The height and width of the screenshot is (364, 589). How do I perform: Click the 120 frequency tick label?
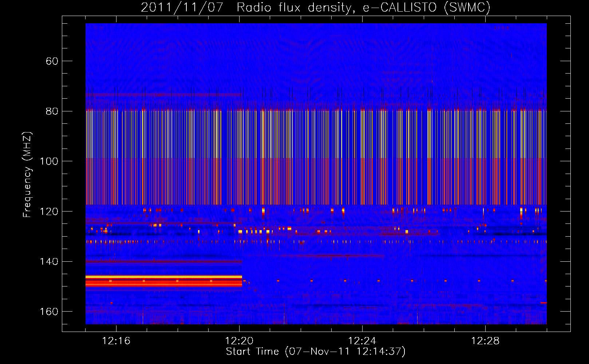pyautogui.click(x=49, y=211)
